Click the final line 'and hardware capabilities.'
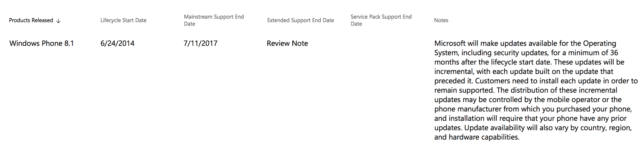Screen dimensions: 644x158 tap(477, 137)
